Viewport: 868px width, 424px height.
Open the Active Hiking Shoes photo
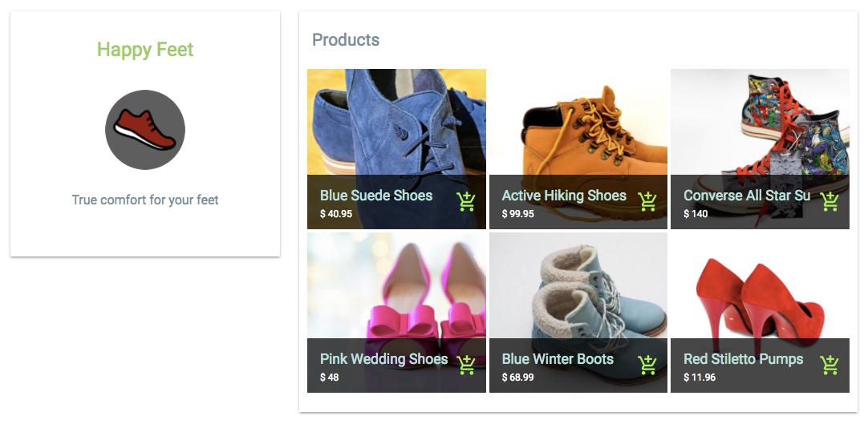tap(578, 120)
